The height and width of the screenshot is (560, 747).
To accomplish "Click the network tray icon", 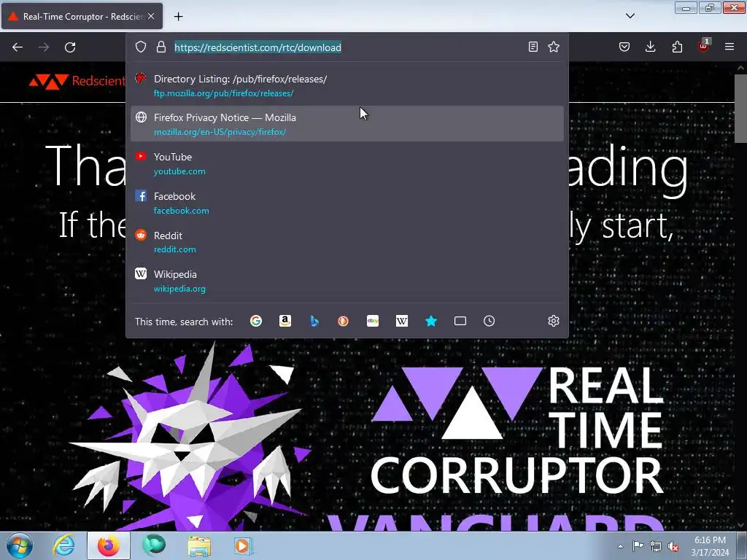I will [656, 547].
